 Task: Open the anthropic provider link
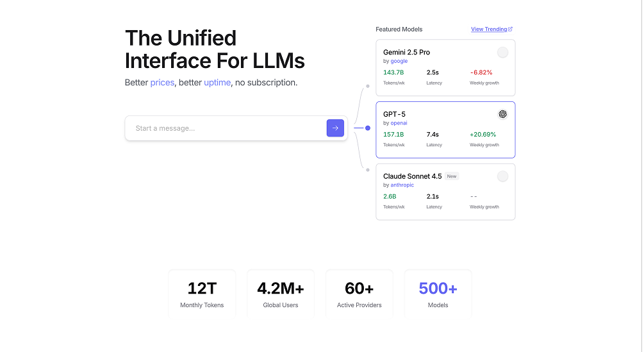(402, 185)
